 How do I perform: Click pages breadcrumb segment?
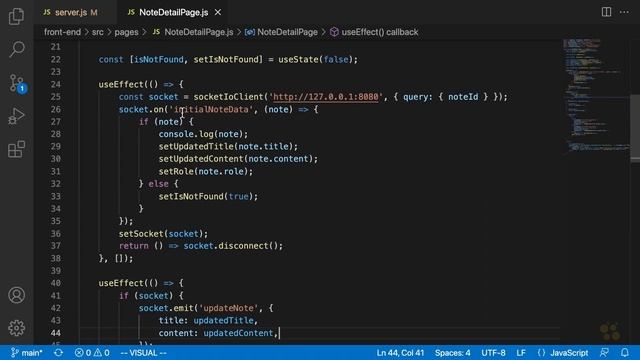click(126, 32)
